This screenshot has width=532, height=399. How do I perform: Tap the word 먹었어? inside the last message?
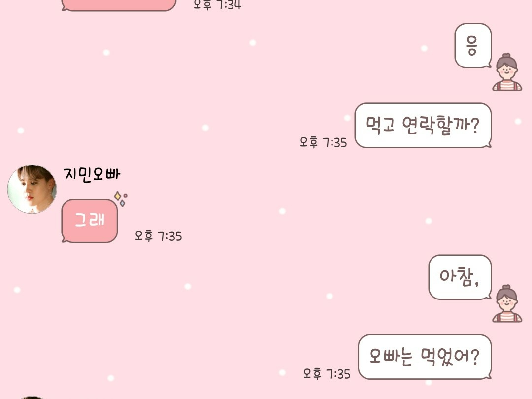tap(450, 357)
